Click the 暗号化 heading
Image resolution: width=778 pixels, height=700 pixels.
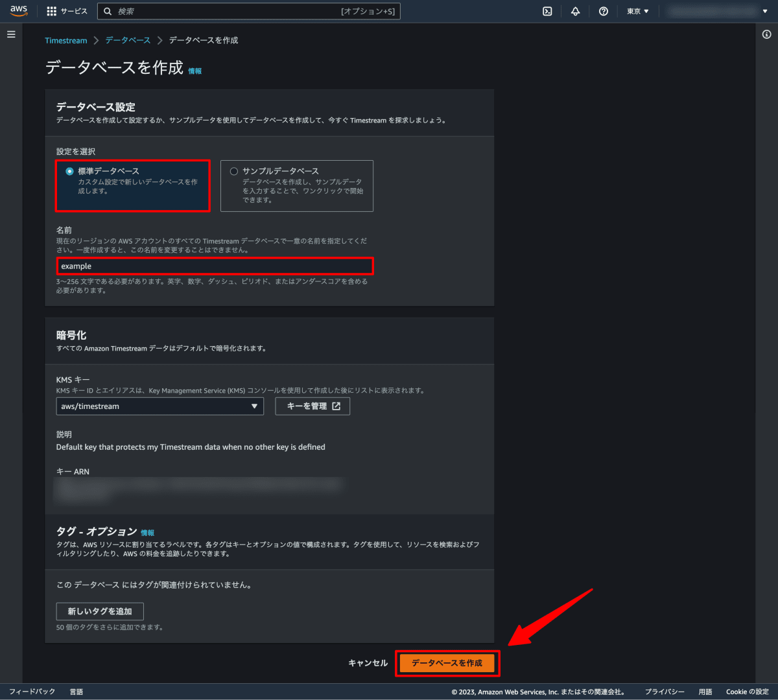pos(71,335)
